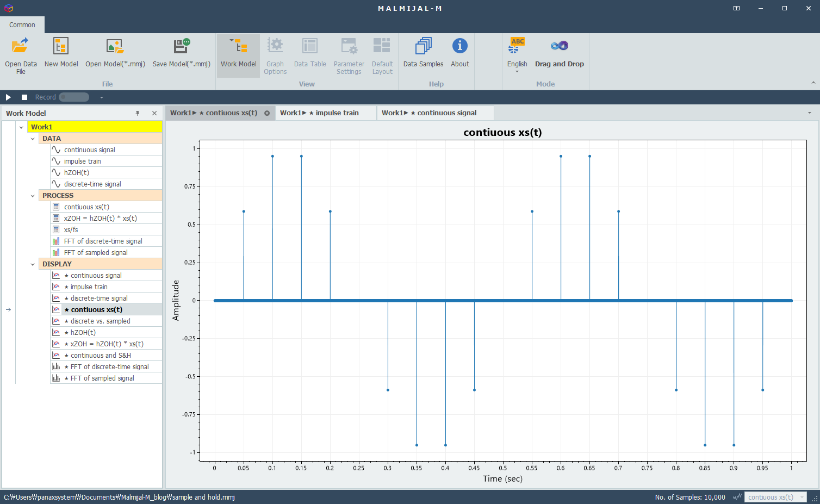Open ★ impulse train display
820x504 pixels.
(x=106, y=287)
